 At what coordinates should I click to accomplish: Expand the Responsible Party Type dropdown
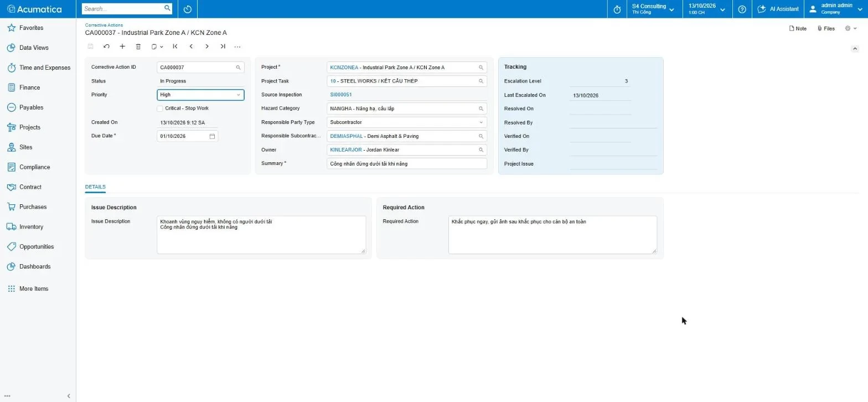point(407,122)
